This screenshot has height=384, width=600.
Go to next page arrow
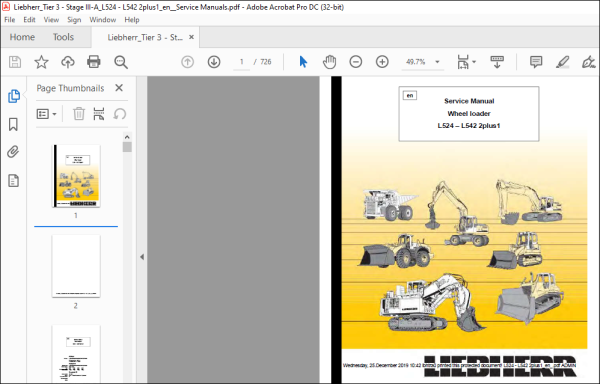coord(214,62)
